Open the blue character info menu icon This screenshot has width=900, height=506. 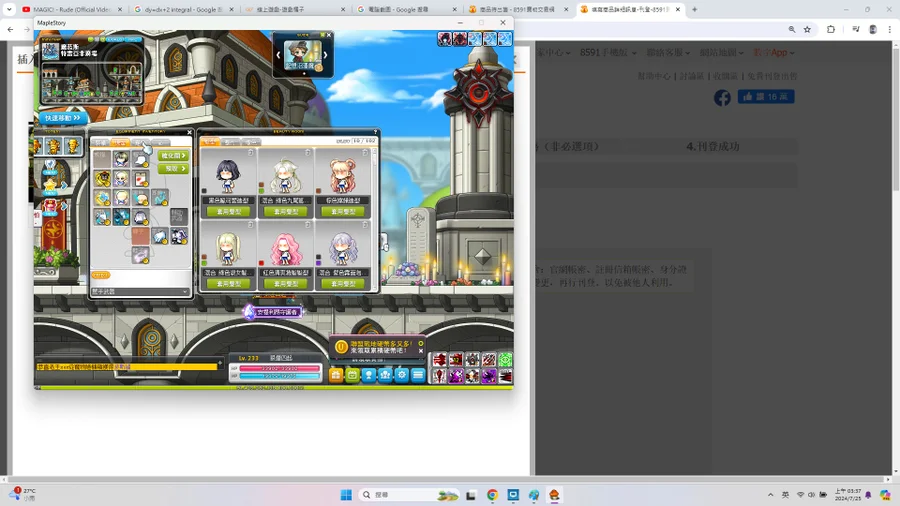tap(368, 375)
